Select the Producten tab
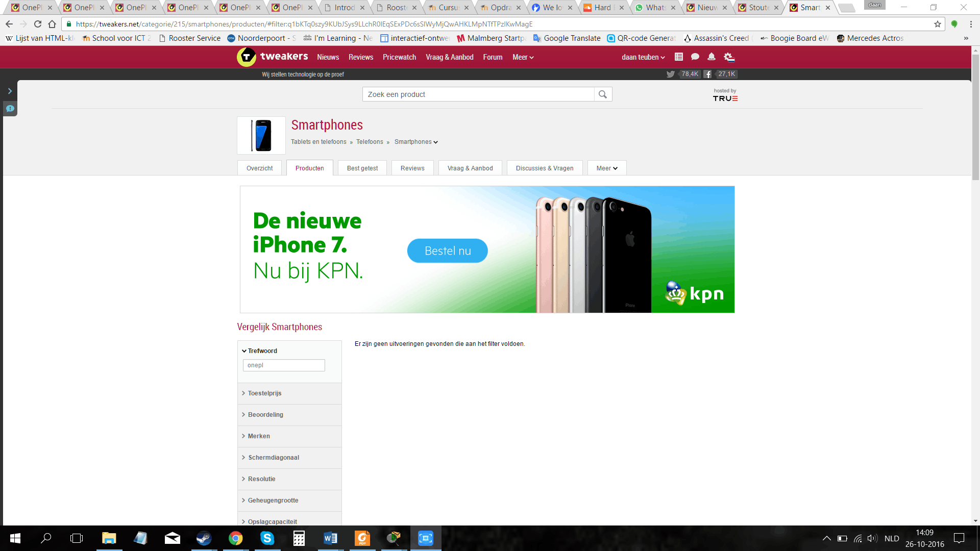 pyautogui.click(x=309, y=168)
